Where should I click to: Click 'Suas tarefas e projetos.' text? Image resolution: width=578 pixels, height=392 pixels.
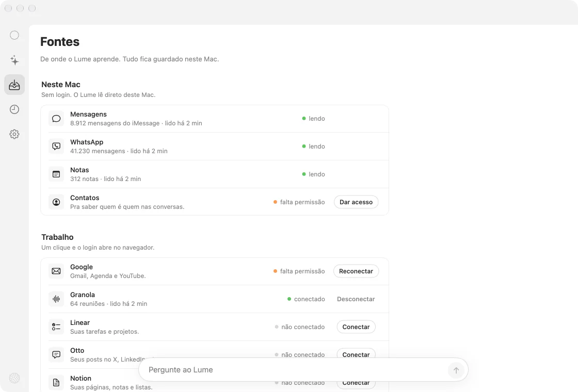105,332
